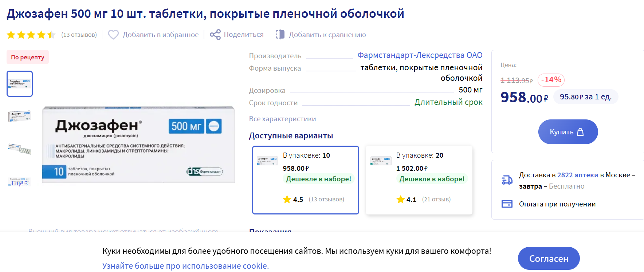This screenshot has width=644, height=272.
Task: Open reviews via '(13 отзывов)' under the title
Action: tap(79, 35)
